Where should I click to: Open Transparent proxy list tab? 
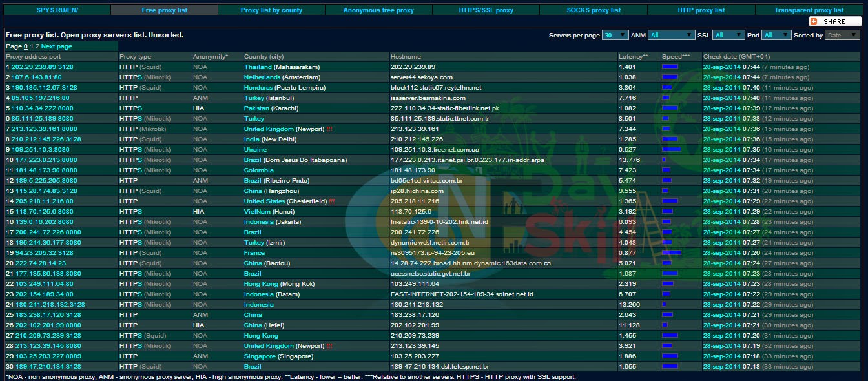[809, 10]
